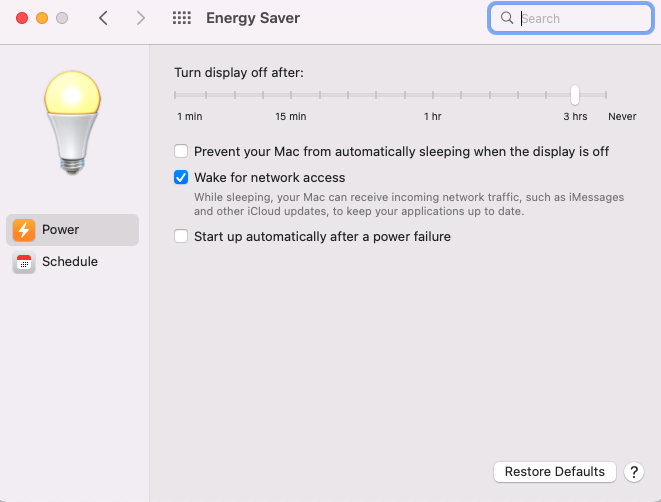
Task: Click the Wake for network access description text
Action: [x=409, y=204]
